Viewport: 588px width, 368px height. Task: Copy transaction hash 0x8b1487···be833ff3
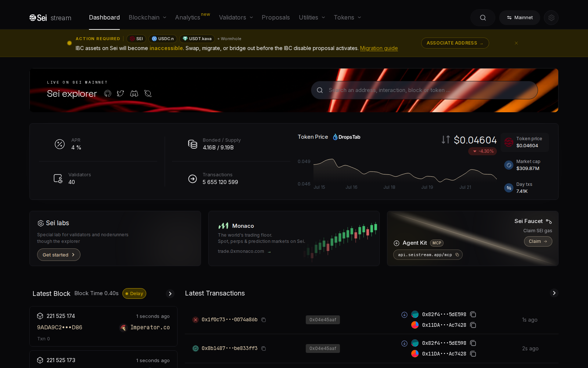[x=263, y=348]
